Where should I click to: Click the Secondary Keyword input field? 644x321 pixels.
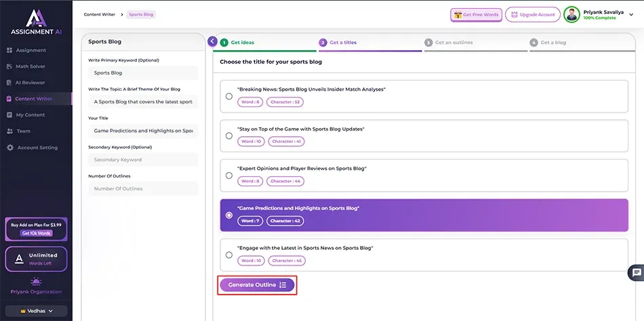[142, 160]
